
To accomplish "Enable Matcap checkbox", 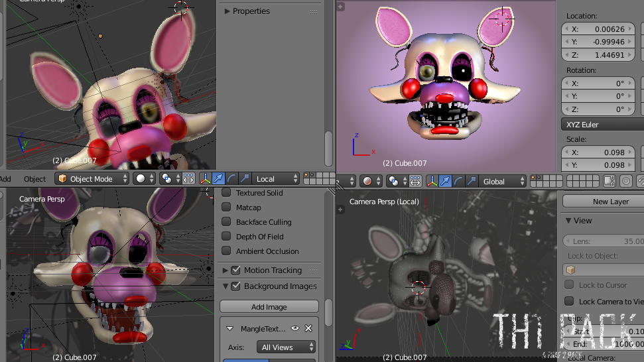I will (226, 207).
